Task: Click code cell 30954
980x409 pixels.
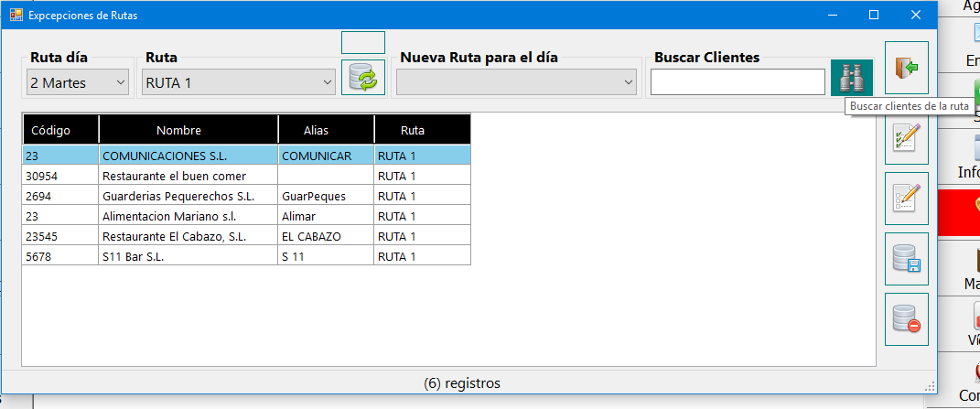Action: 60,176
